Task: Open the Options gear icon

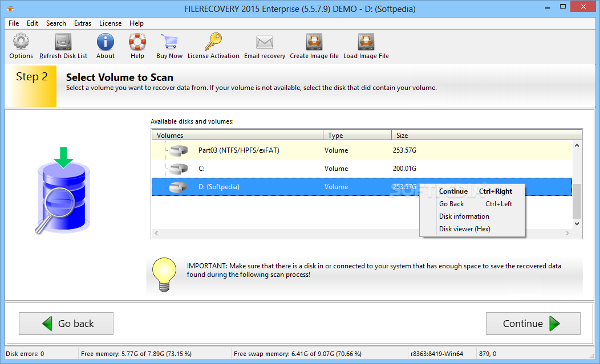Action: [x=21, y=42]
